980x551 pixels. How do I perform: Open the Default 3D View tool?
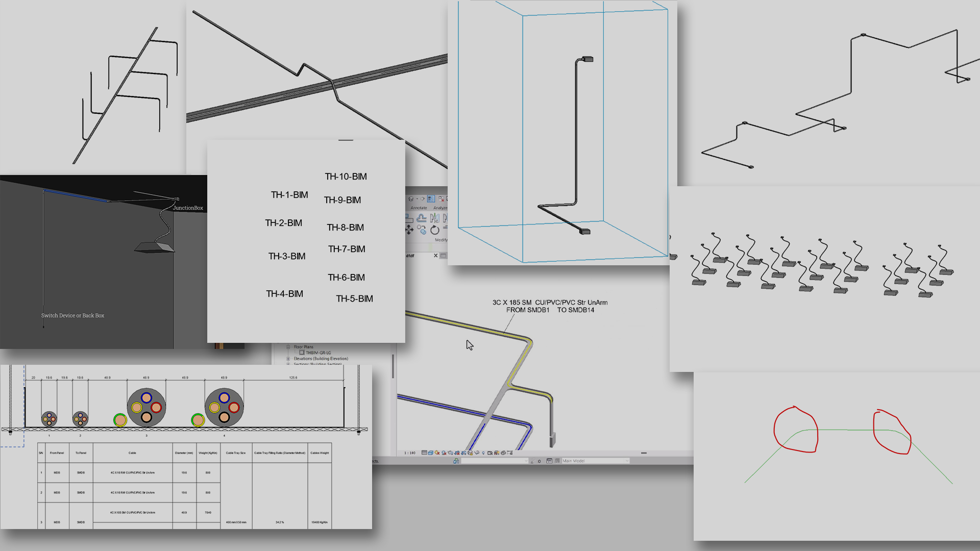411,198
